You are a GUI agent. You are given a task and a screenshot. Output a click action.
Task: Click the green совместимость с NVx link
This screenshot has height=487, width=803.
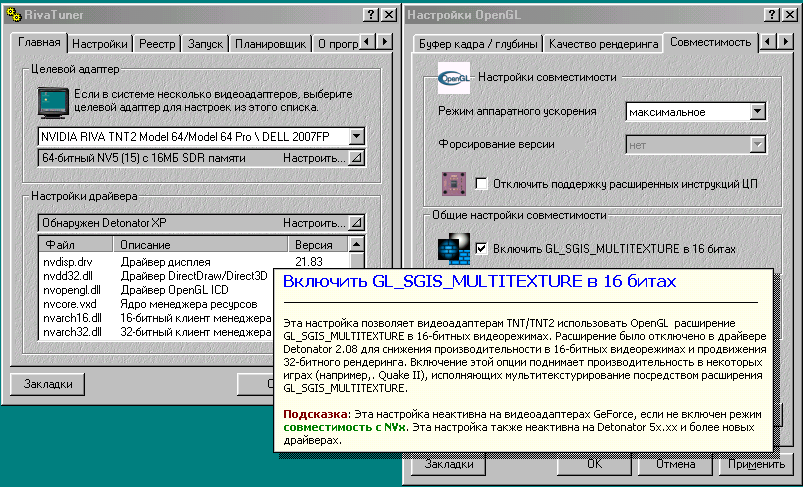[x=346, y=427]
